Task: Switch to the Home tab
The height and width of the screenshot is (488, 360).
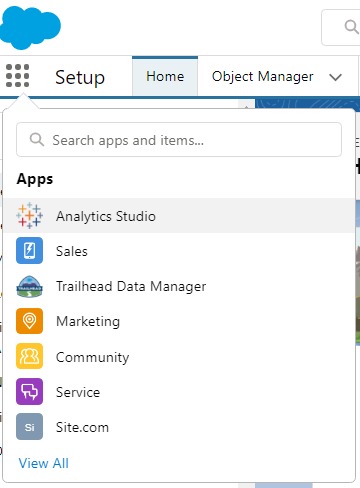Action: 165,76
